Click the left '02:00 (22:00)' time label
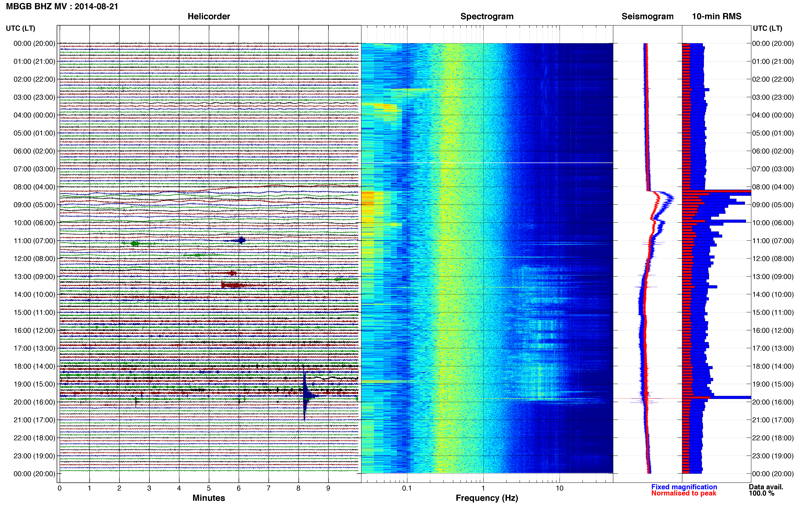 point(34,79)
